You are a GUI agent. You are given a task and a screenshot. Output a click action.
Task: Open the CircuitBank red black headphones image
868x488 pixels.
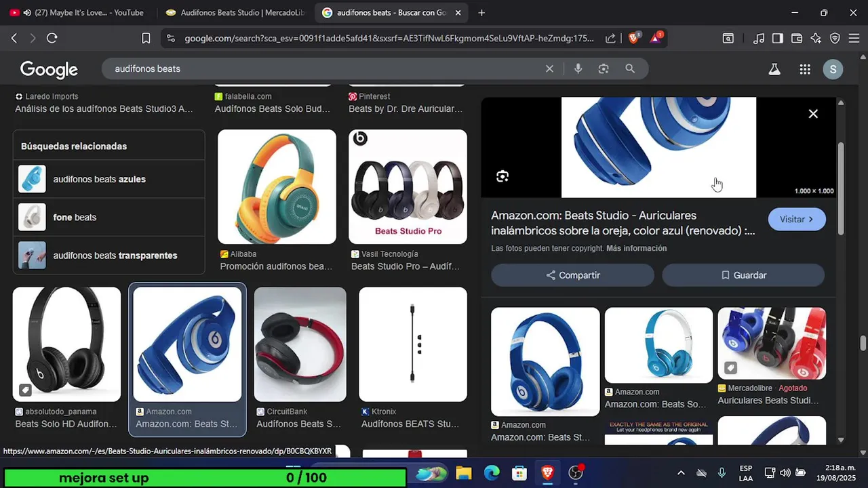tap(300, 344)
